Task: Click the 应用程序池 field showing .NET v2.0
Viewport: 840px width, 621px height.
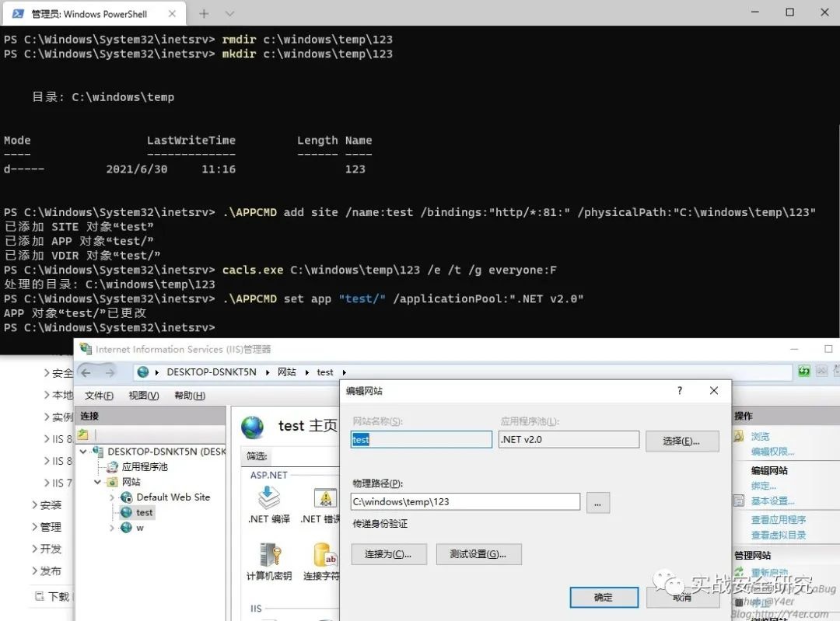Action: tap(569, 439)
